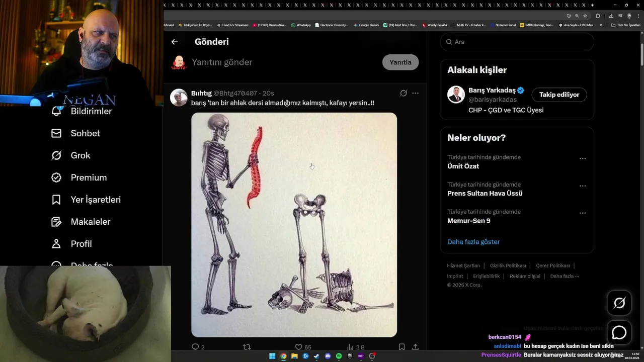
Task: Open a new browser tab
Action: click(x=592, y=5)
